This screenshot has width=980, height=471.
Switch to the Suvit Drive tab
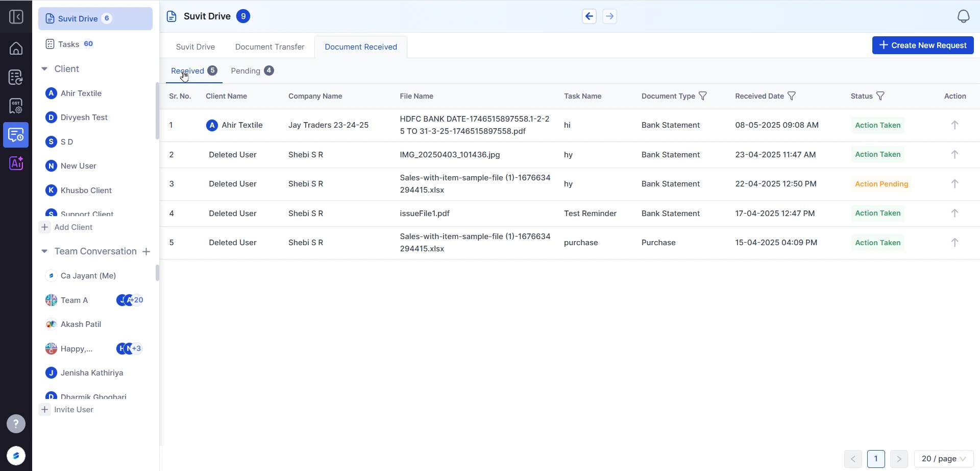click(x=195, y=47)
